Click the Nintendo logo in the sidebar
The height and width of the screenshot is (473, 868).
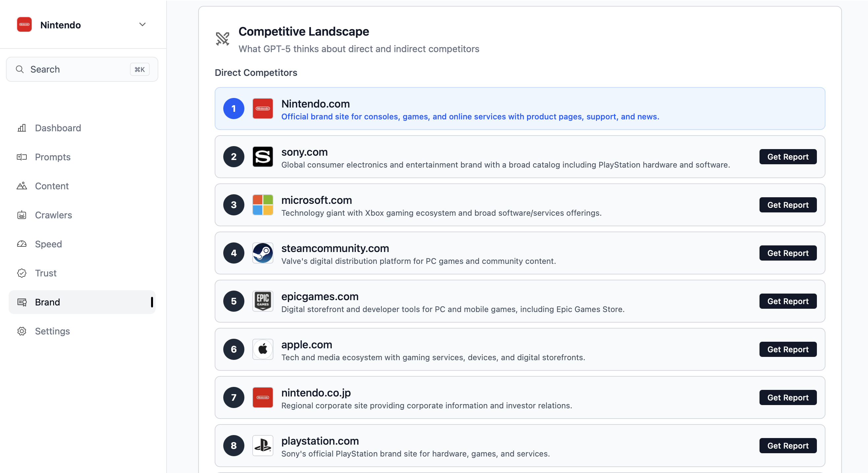[24, 24]
